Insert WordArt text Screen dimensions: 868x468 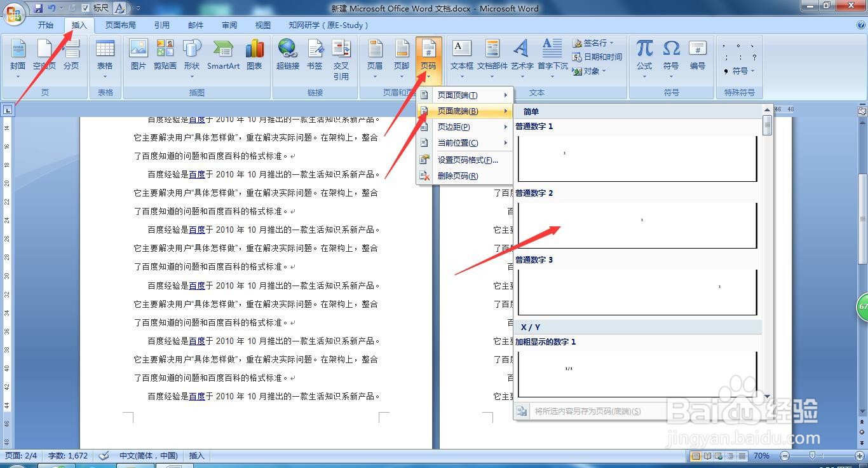521,57
